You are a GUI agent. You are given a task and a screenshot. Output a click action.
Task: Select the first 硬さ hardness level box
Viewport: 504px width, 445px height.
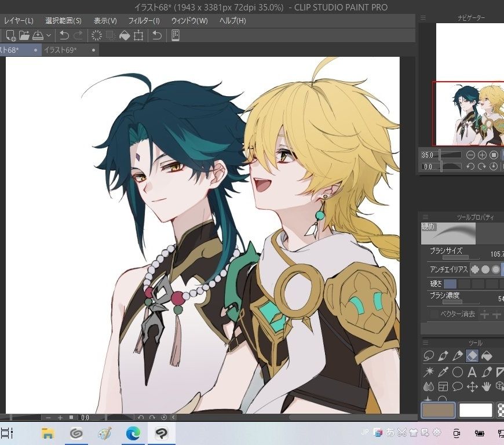coord(450,283)
